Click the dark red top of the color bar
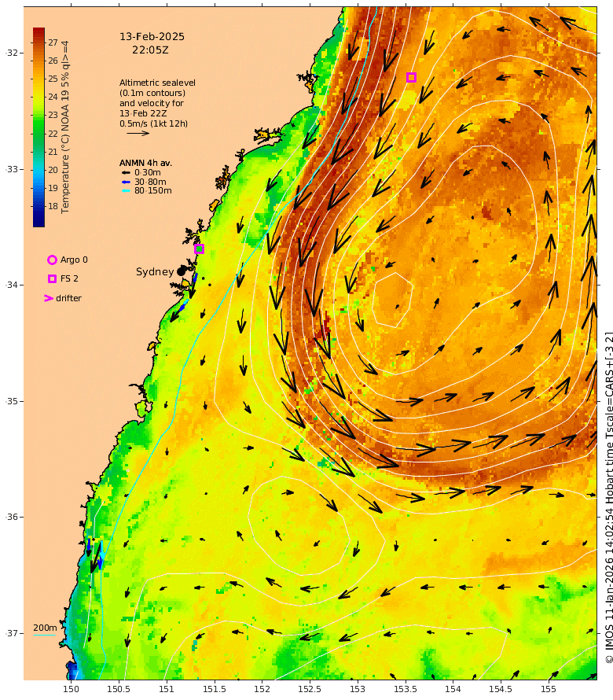 coord(39,31)
